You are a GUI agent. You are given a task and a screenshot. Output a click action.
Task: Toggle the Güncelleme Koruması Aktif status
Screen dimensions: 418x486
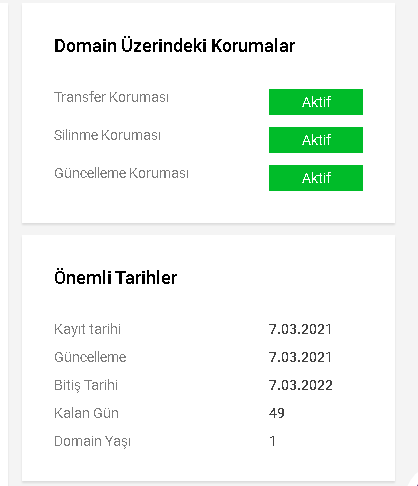(x=316, y=178)
